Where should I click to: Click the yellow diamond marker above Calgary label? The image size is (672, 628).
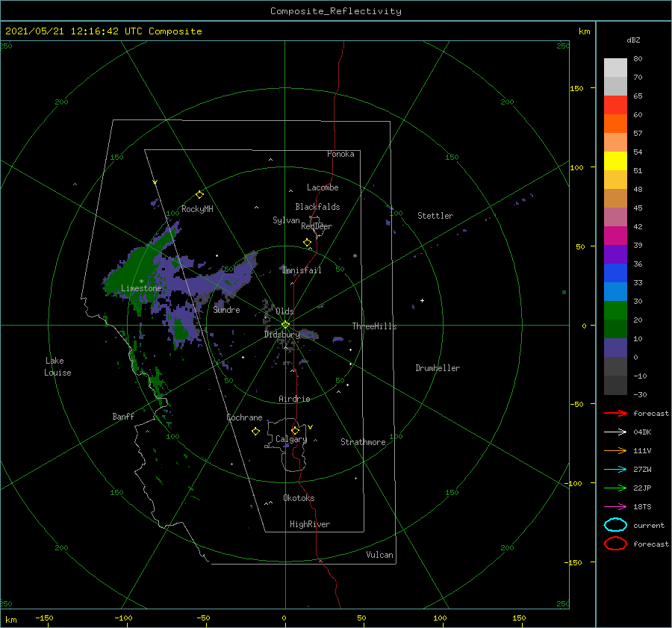(x=295, y=430)
